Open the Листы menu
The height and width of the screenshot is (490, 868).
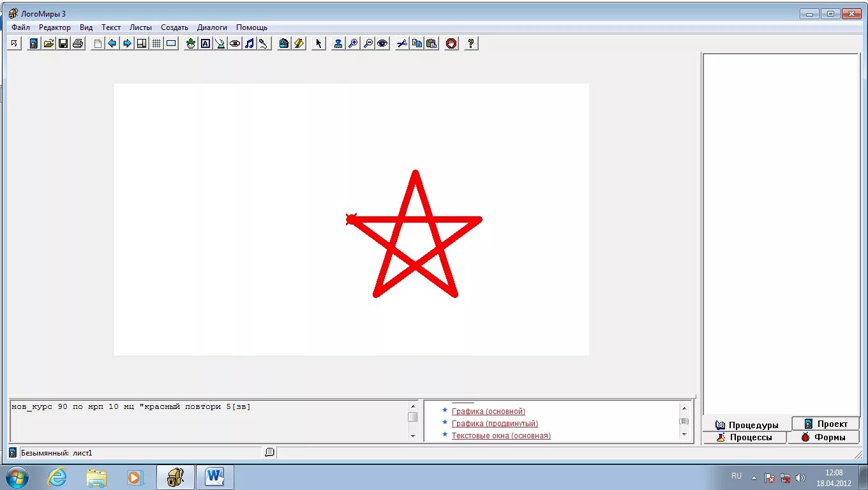click(x=140, y=27)
